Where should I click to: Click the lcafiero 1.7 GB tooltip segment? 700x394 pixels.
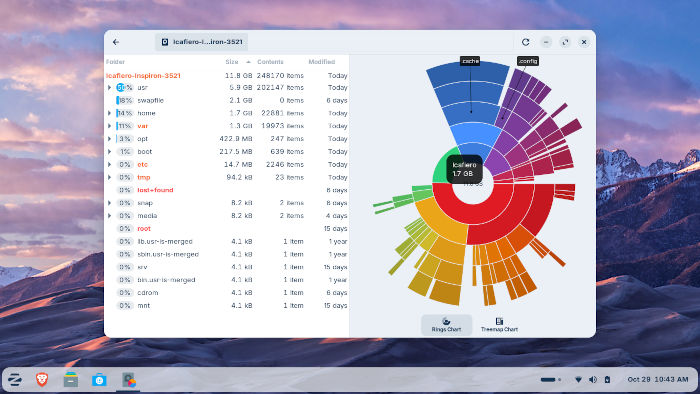(x=464, y=169)
